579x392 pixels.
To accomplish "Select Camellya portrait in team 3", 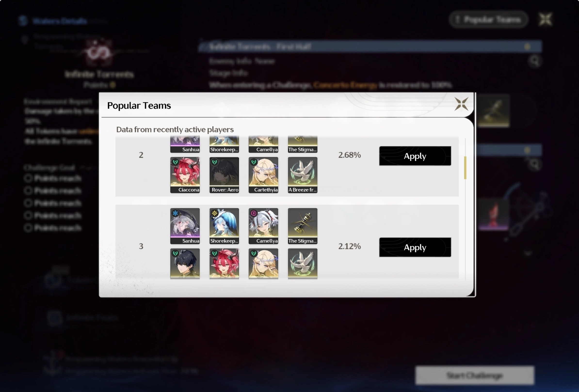I will pyautogui.click(x=263, y=226).
